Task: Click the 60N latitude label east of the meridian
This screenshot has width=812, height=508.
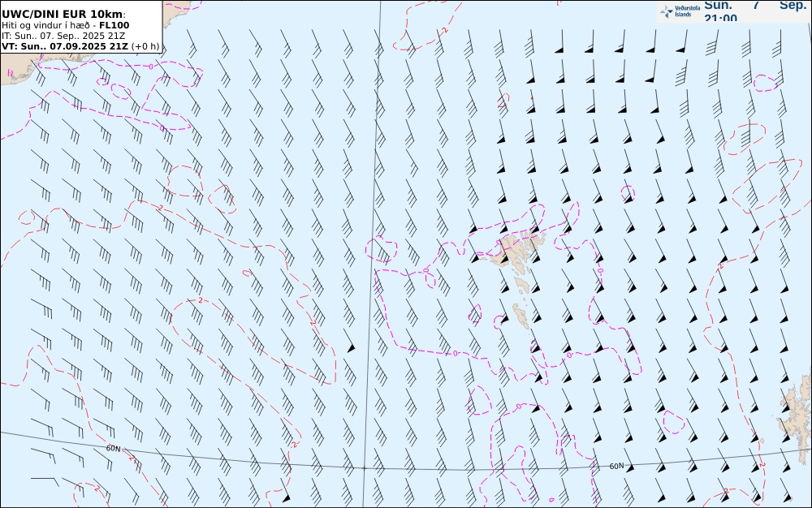Action: (x=616, y=466)
